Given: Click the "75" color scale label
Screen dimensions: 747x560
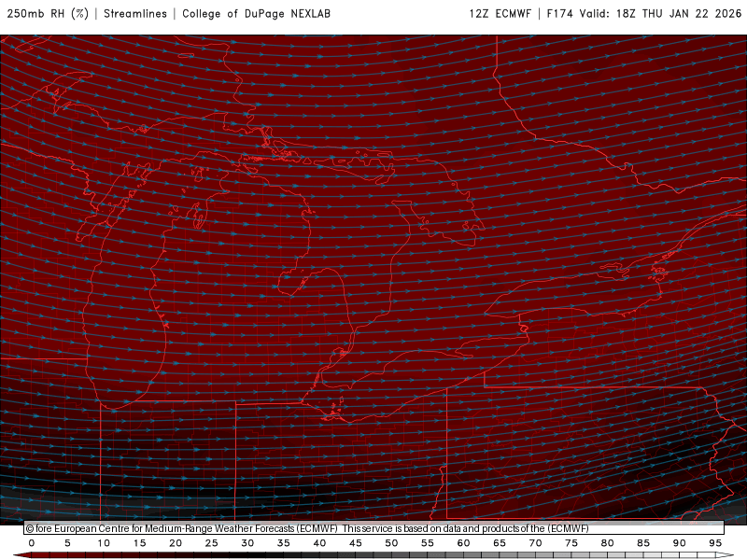Looking at the screenshot, I should tap(571, 543).
